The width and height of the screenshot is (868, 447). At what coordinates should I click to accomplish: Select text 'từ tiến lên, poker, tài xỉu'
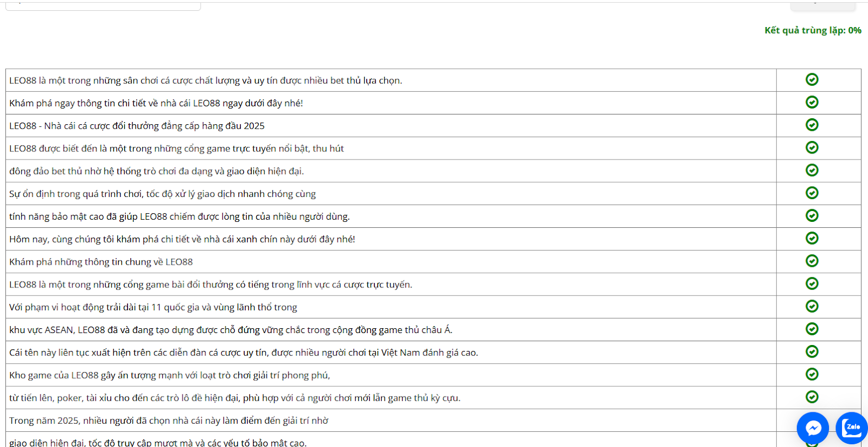pyautogui.click(x=61, y=398)
